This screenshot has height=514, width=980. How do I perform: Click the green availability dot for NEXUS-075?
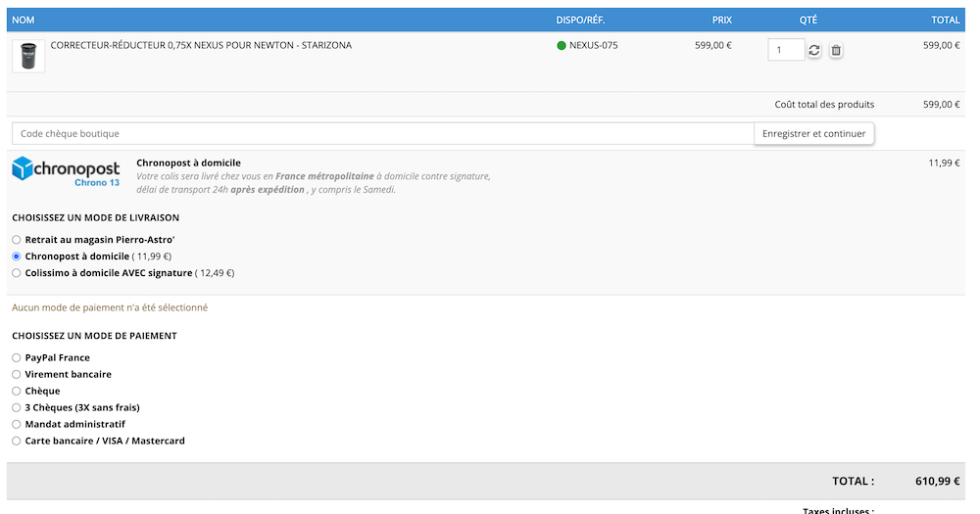click(x=562, y=45)
